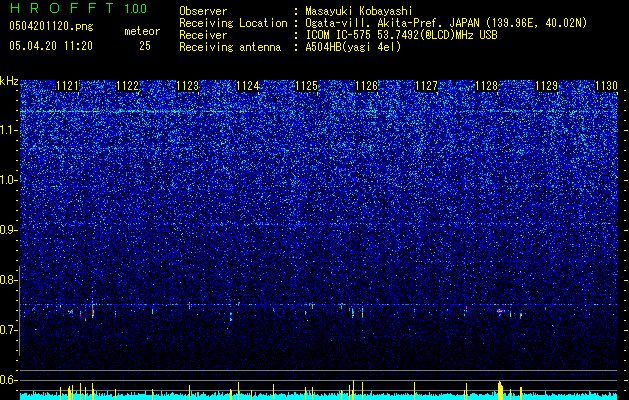Click the 1129 time marker
Screen dimensions: 629x400
[x=546, y=86]
